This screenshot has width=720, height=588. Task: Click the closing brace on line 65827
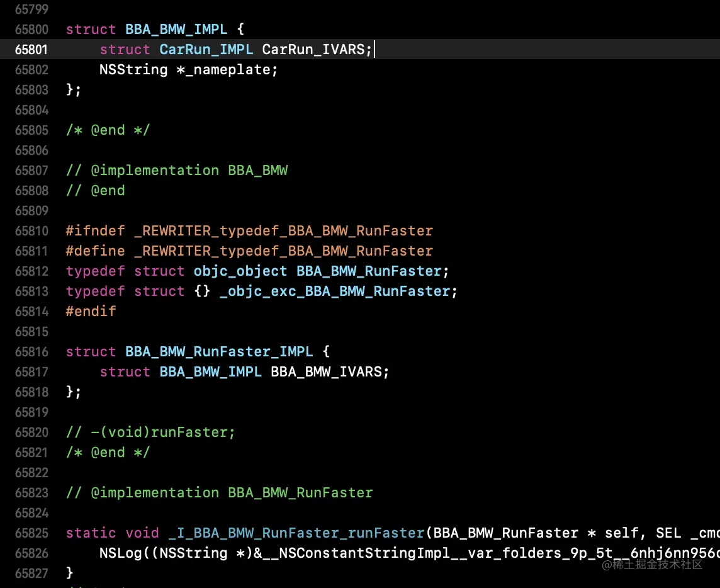coord(70,573)
